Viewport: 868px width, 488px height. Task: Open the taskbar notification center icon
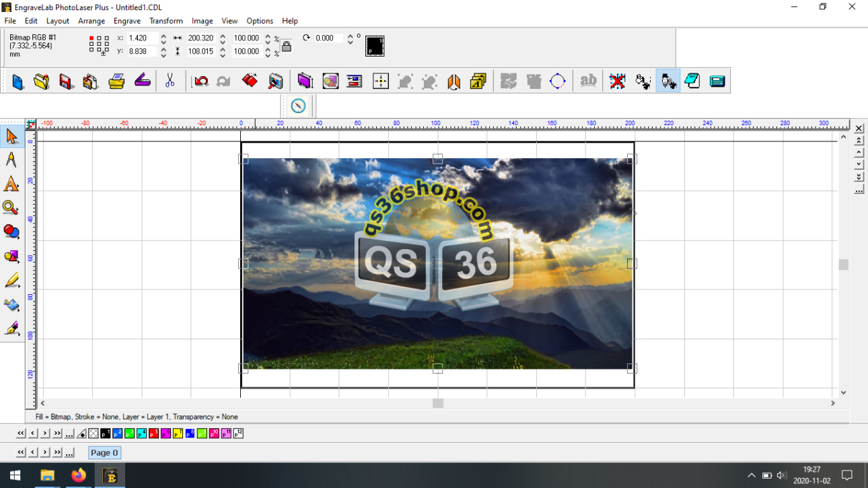[x=847, y=475]
